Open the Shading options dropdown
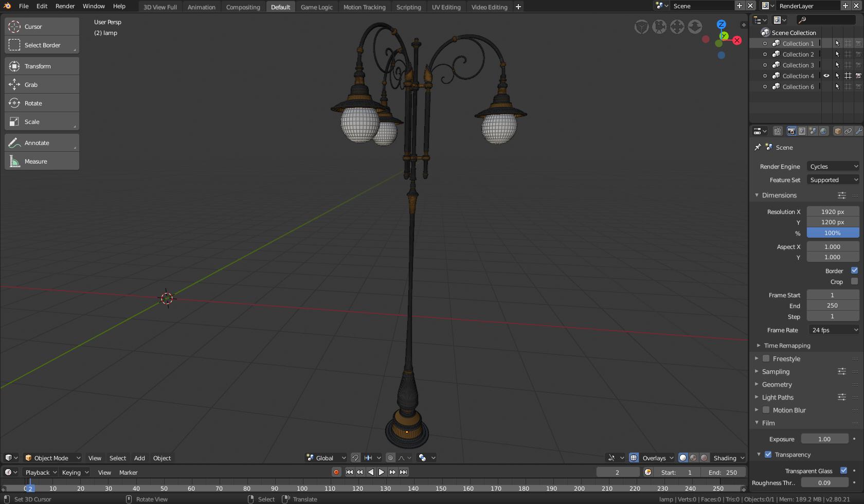This screenshot has width=864, height=504. 728,458
